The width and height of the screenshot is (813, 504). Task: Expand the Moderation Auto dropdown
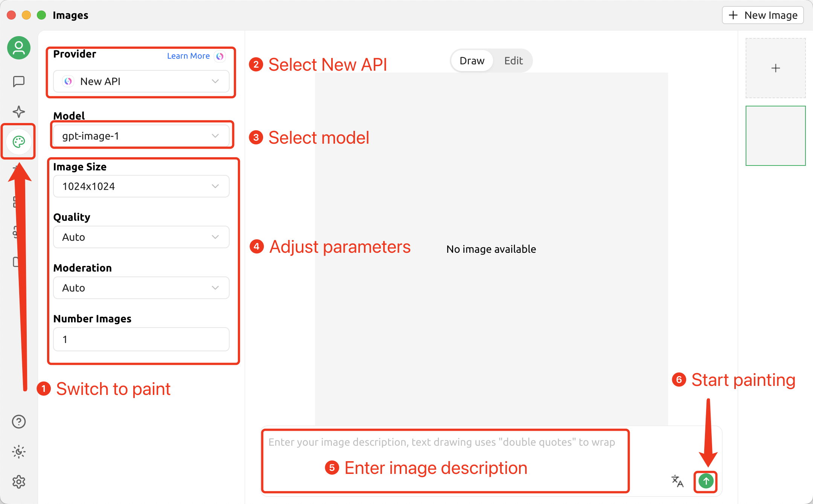[141, 288]
